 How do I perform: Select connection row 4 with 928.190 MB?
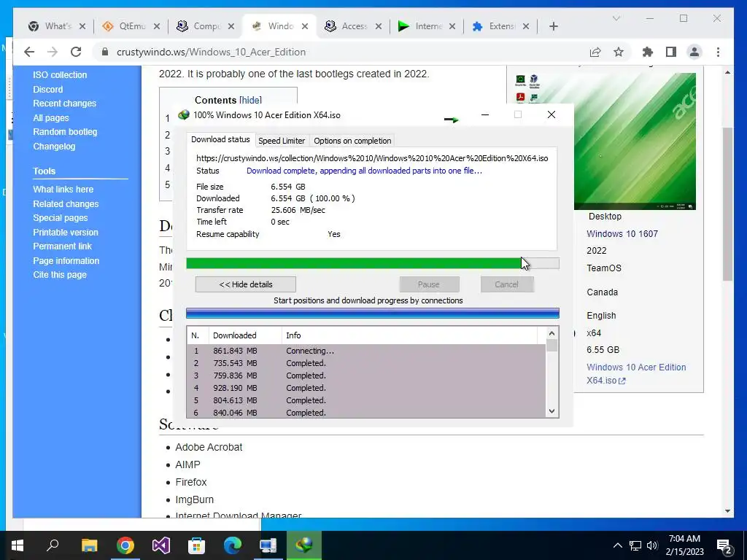[366, 388]
